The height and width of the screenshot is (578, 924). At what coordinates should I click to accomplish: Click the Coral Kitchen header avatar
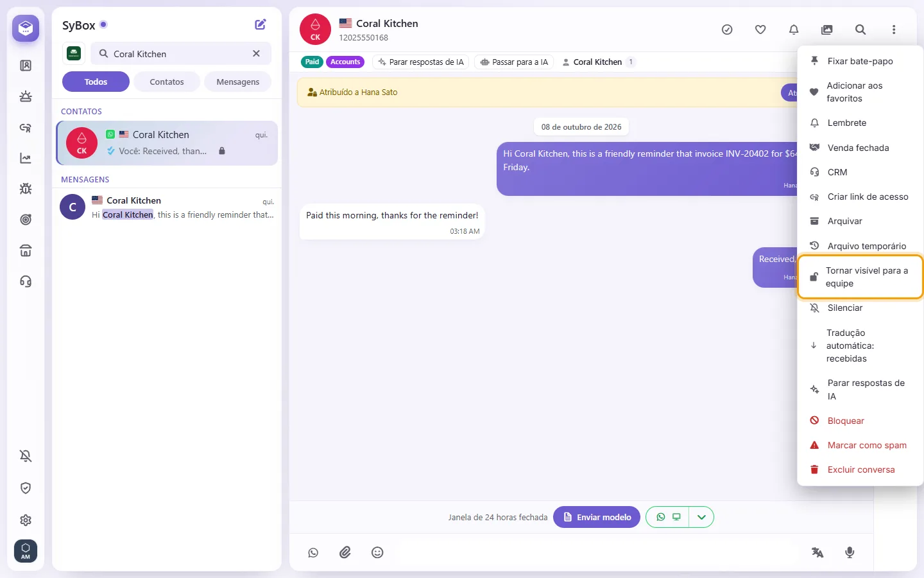[x=315, y=30]
